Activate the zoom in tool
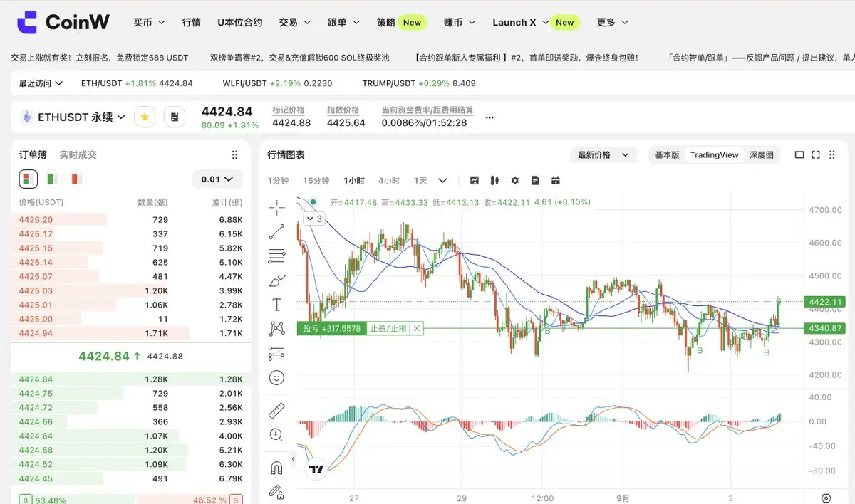The width and height of the screenshot is (855, 504). (276, 434)
